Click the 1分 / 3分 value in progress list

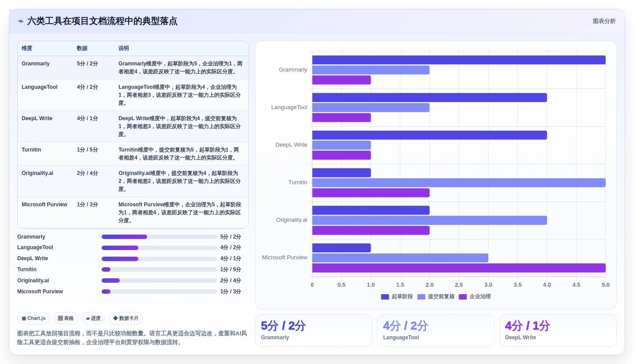click(231, 292)
